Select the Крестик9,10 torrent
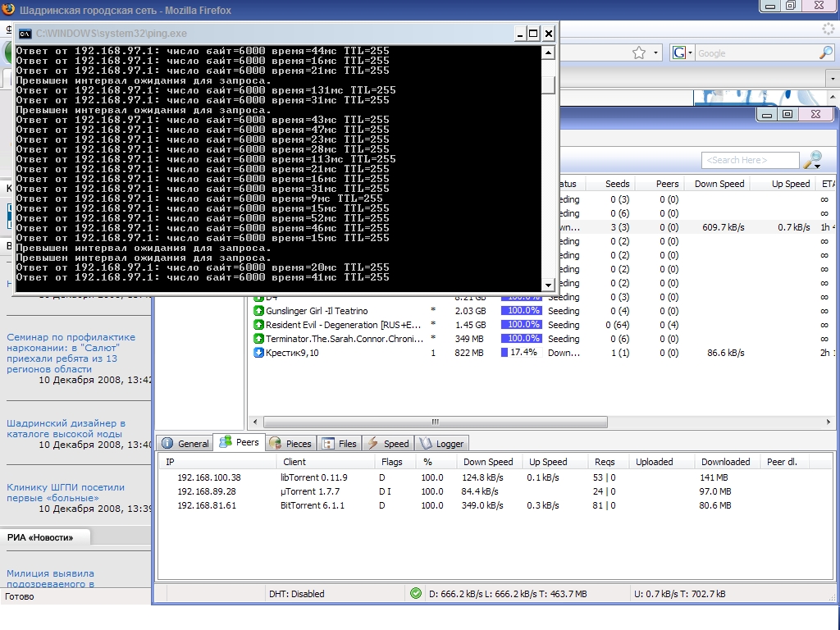This screenshot has width=840, height=630. point(292,353)
